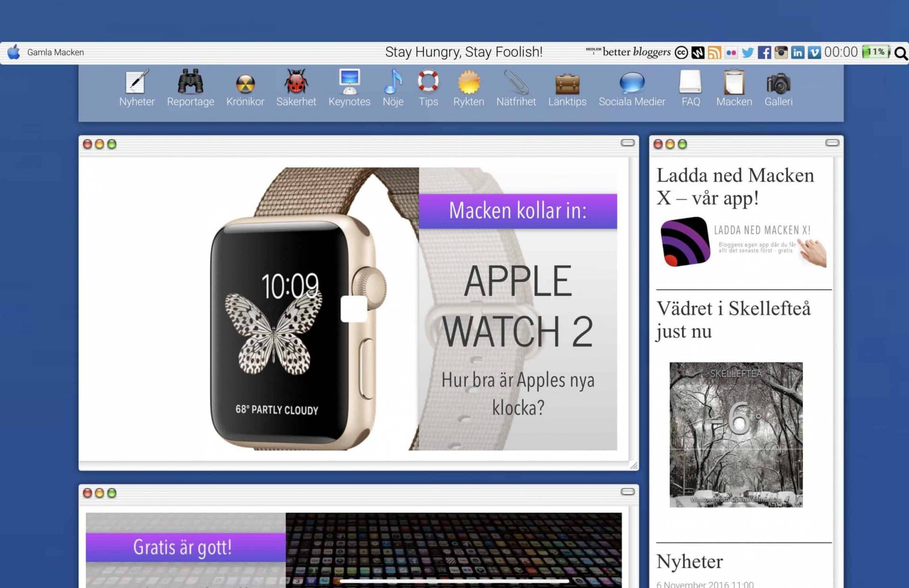This screenshot has width=909, height=588.
Task: Open the Gamla Macken menu item
Action: (x=55, y=52)
